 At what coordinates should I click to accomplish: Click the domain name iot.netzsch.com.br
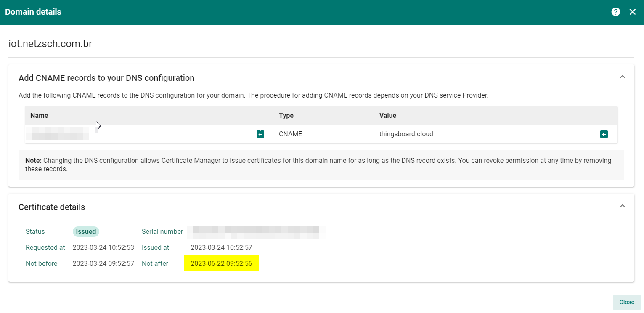50,43
